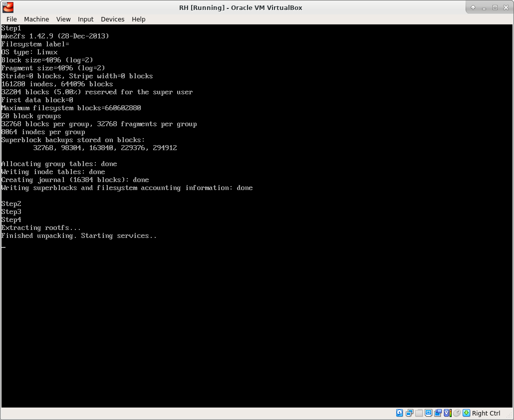Maximize the VirtualBox VM window
514x420 pixels.
coord(495,7)
